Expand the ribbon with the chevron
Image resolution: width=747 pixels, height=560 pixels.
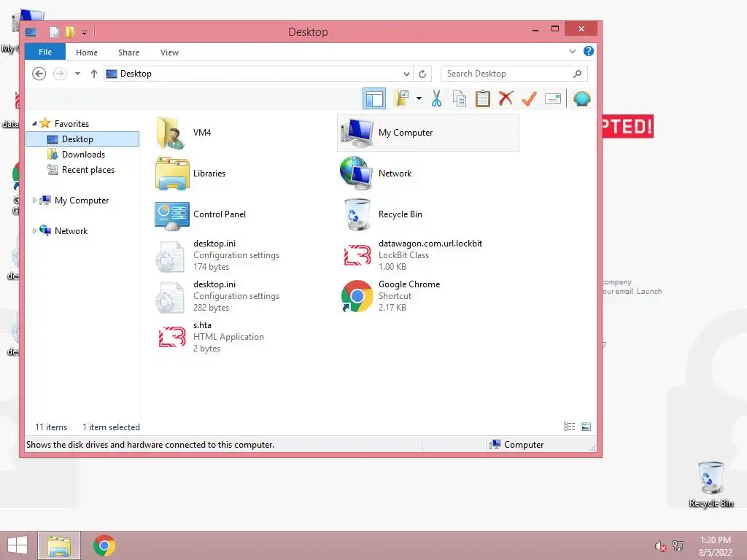coord(573,51)
